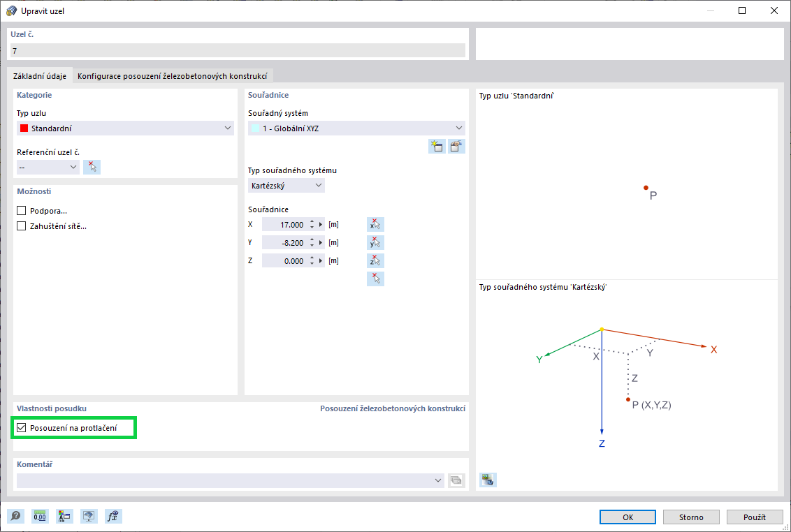Click the third bottom toolbar icon
The width and height of the screenshot is (791, 532).
tap(64, 516)
